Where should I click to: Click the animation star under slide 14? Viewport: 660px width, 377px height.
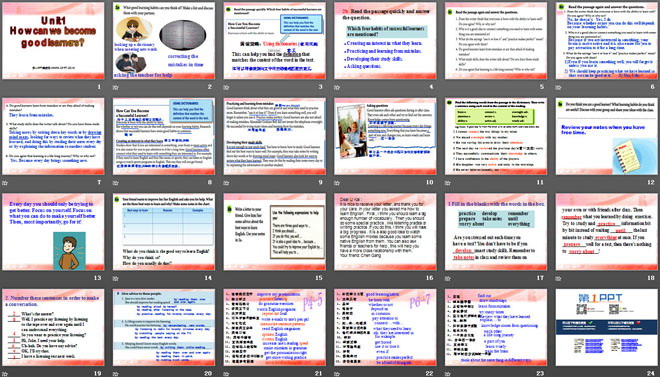(x=115, y=278)
